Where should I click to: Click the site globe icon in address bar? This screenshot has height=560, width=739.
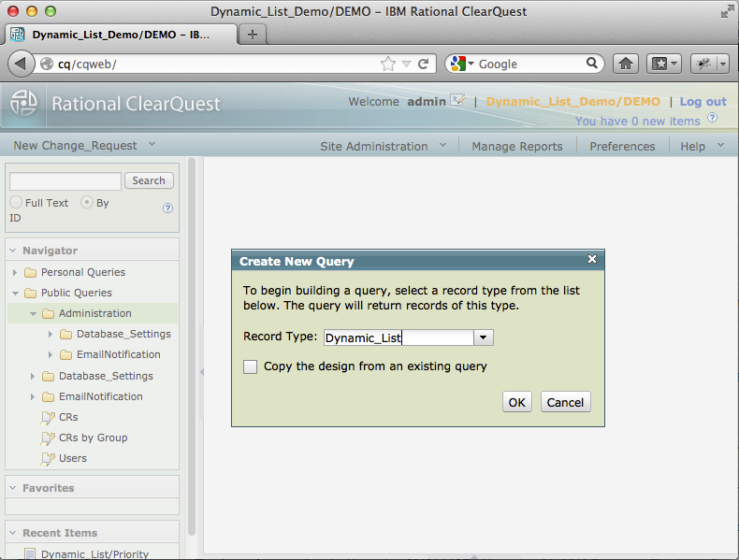(47, 64)
